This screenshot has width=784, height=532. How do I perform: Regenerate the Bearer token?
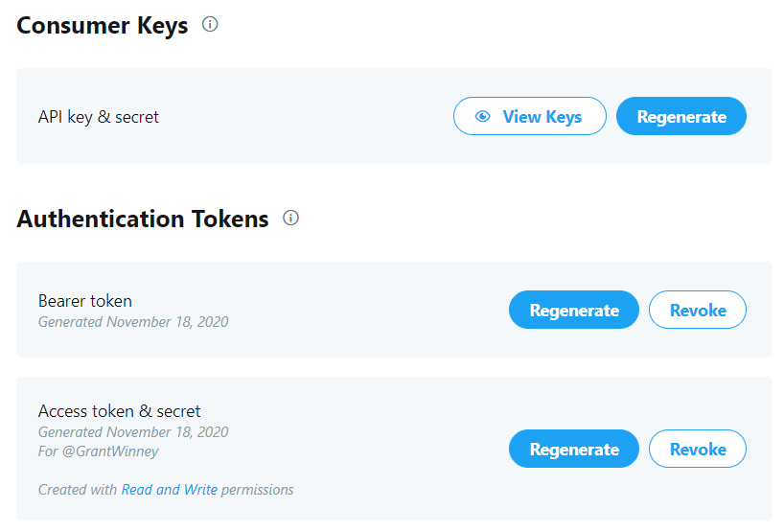pyautogui.click(x=574, y=310)
